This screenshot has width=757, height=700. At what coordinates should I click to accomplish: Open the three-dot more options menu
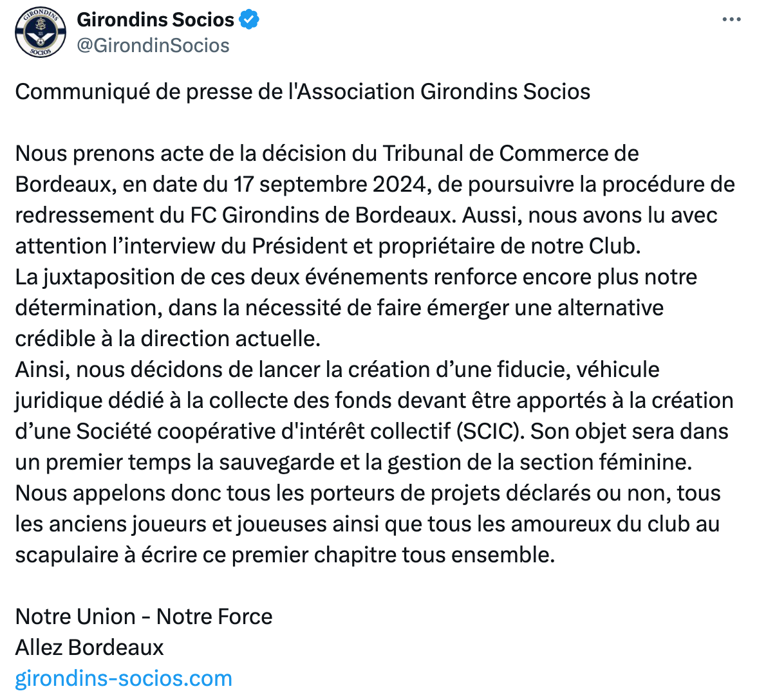click(x=731, y=20)
